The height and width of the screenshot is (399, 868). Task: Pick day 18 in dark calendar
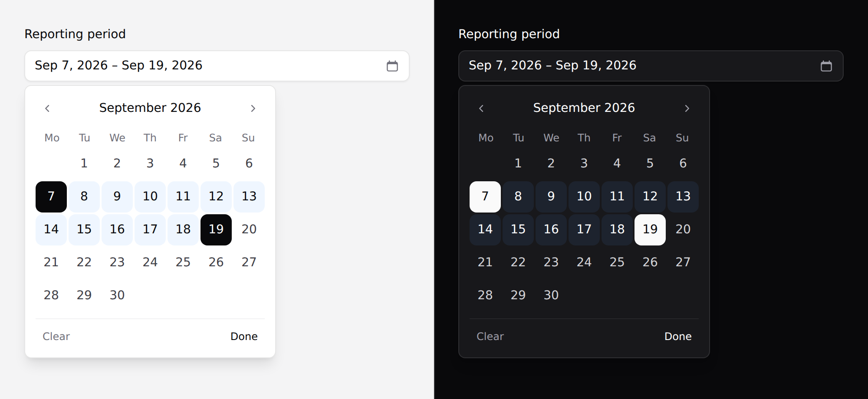point(617,230)
